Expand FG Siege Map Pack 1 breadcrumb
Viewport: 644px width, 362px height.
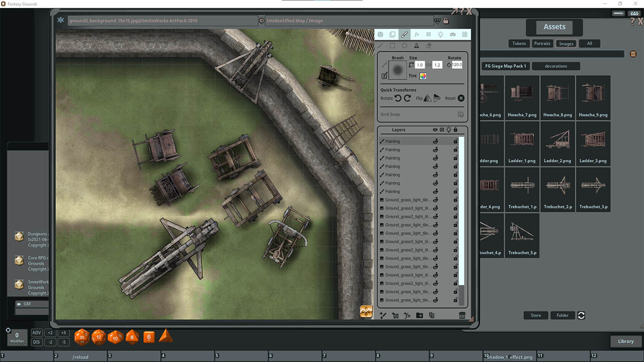[505, 66]
